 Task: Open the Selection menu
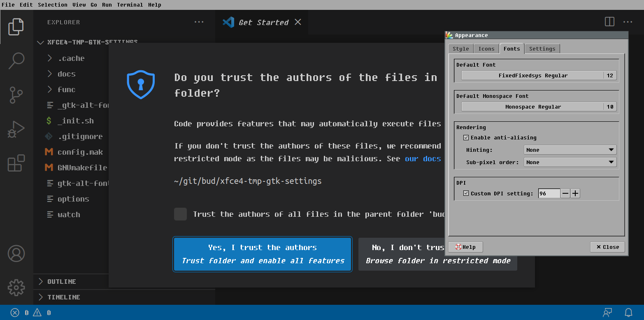(53, 5)
